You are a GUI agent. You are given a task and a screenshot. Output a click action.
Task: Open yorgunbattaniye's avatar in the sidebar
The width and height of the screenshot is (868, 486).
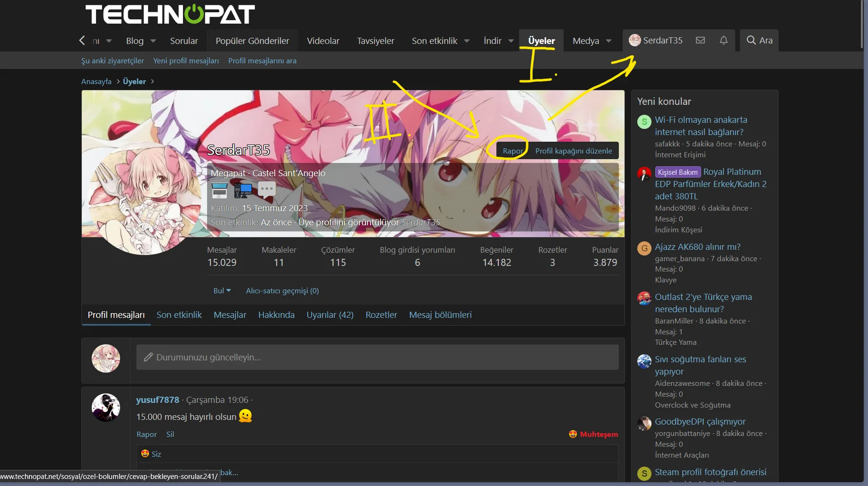coord(644,424)
